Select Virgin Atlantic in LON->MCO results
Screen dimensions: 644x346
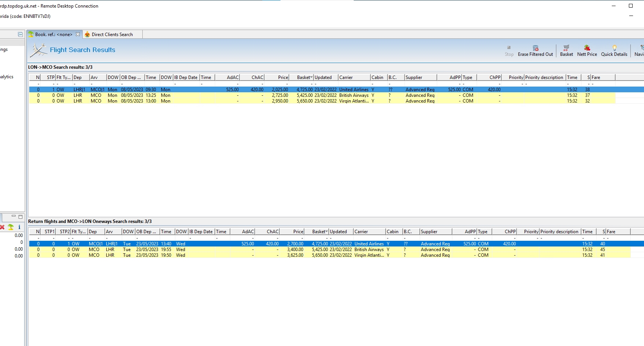coord(354,101)
